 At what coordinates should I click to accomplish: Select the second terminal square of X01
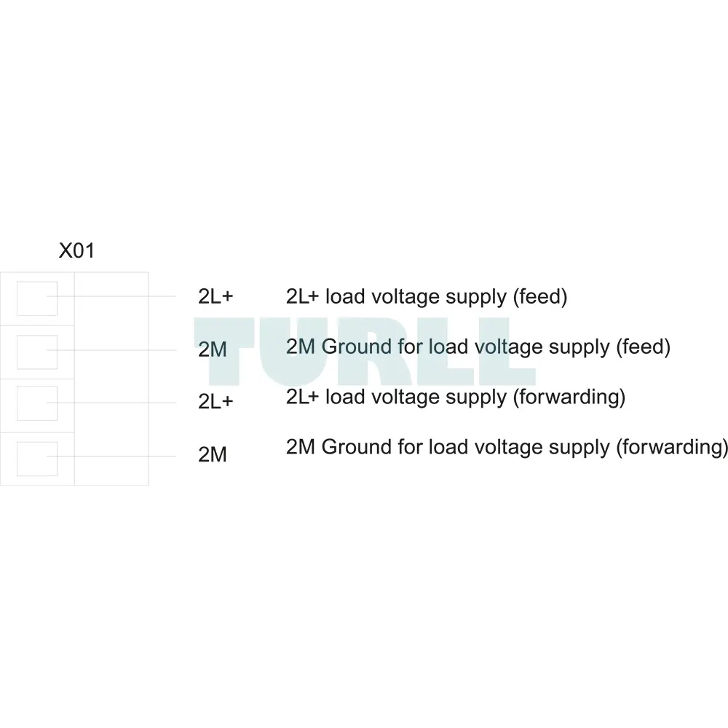pos(37,352)
